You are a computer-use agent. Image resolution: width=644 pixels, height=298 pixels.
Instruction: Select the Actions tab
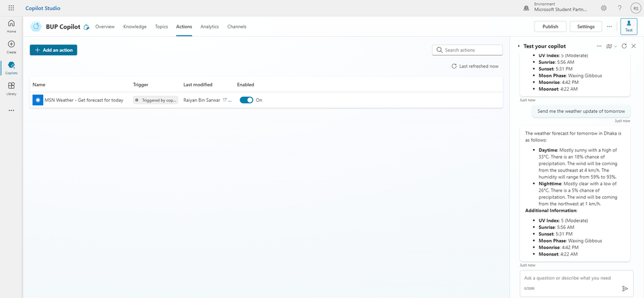pos(184,26)
